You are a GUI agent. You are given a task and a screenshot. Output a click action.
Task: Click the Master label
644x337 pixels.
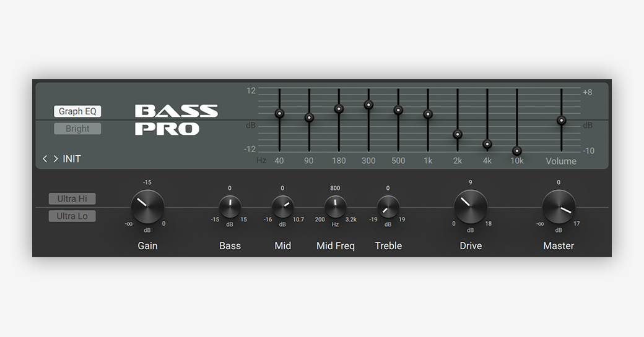coord(559,245)
